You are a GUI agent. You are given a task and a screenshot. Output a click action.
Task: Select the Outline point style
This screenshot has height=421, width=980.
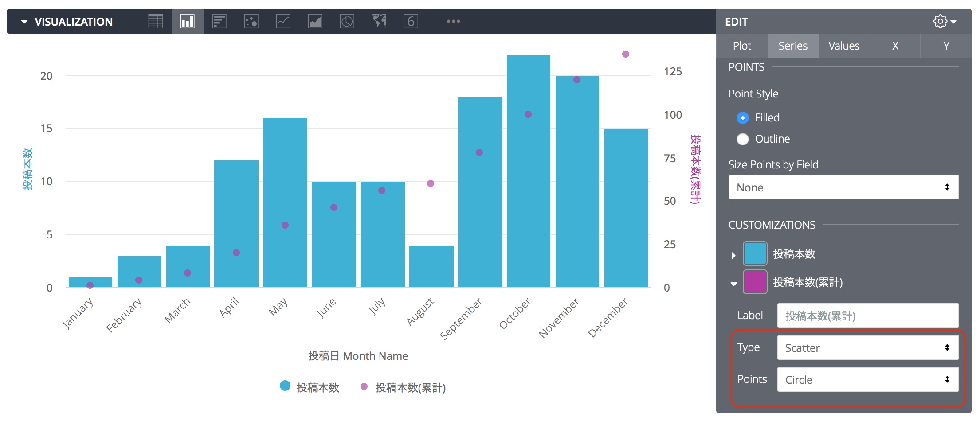pyautogui.click(x=742, y=139)
